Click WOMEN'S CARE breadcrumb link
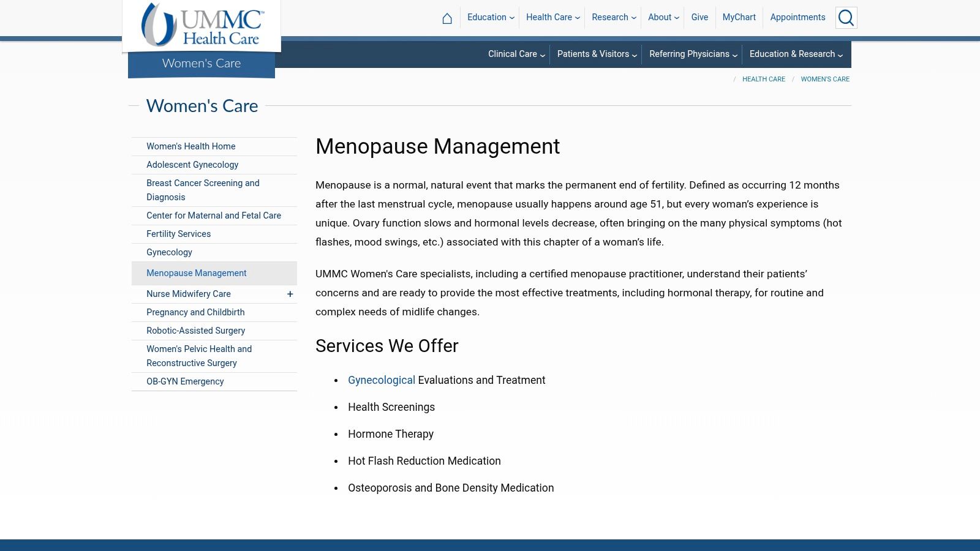This screenshot has height=551, width=980. [825, 79]
